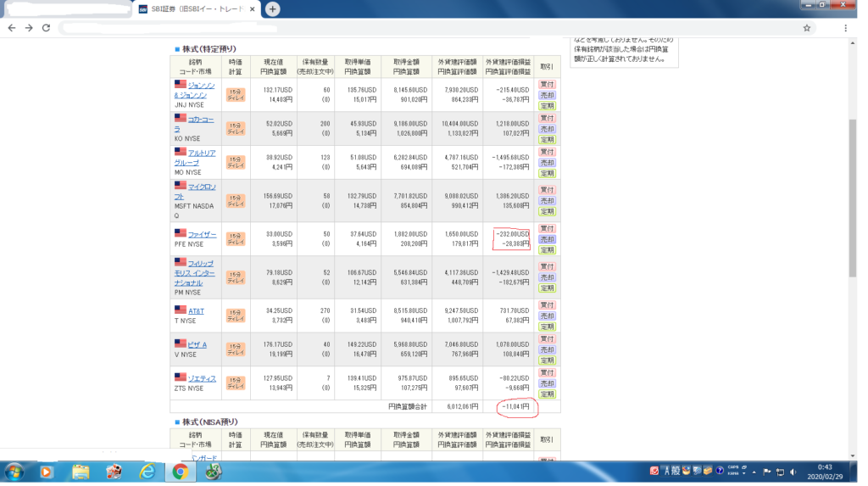Viewport: 868px width, 486px height.
Task: Open the アルトリア グループ stock link
Action: point(195,158)
